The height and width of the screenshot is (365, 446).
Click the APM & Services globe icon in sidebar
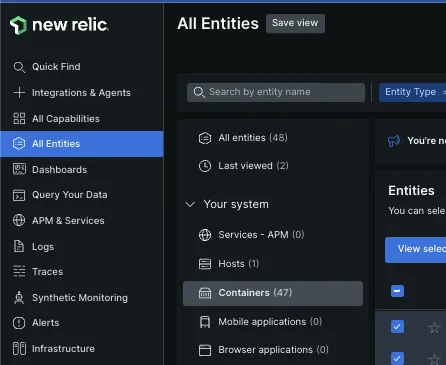pos(19,220)
